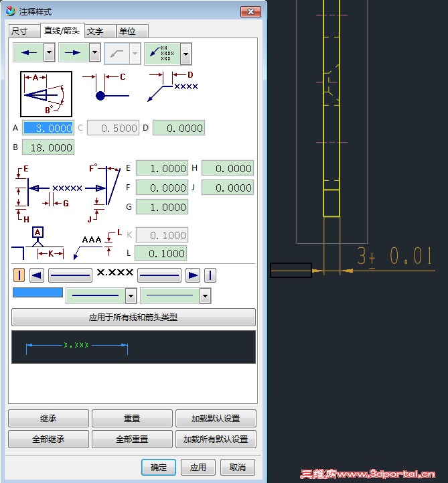The height and width of the screenshot is (483, 448).
Task: Edit the H field value 0.0000
Action: (228, 168)
